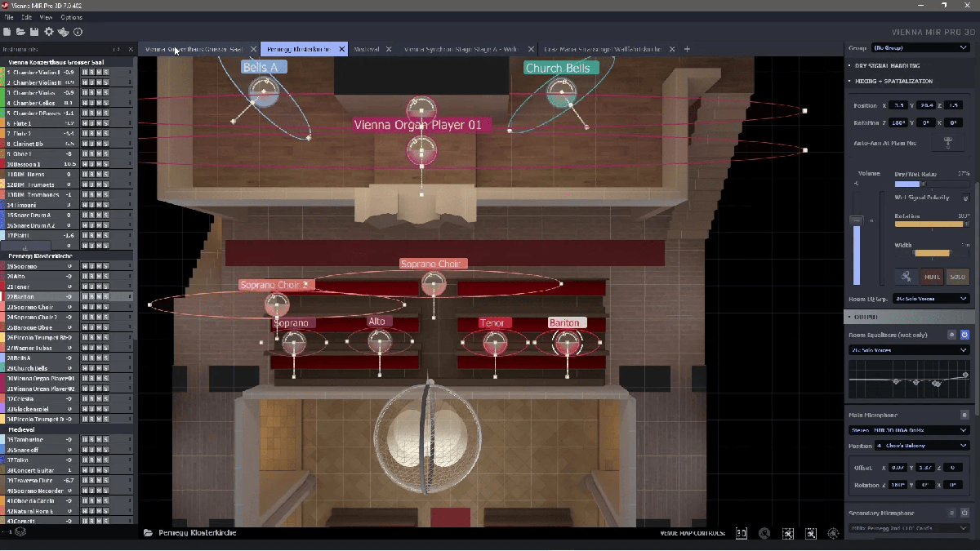Screen dimensions: 980x551
Task: Click the New Project toolbar icon
Action: (7, 32)
